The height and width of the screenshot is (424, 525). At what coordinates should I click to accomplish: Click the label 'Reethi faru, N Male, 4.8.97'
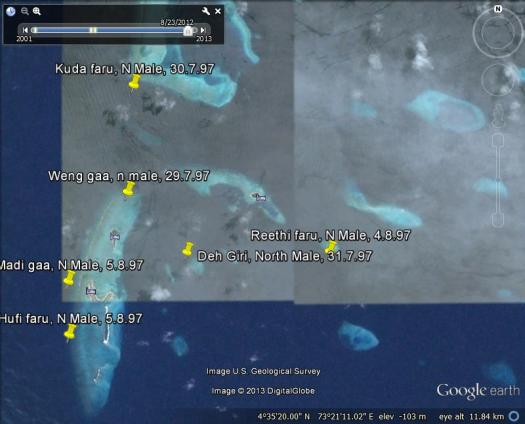[330, 235]
